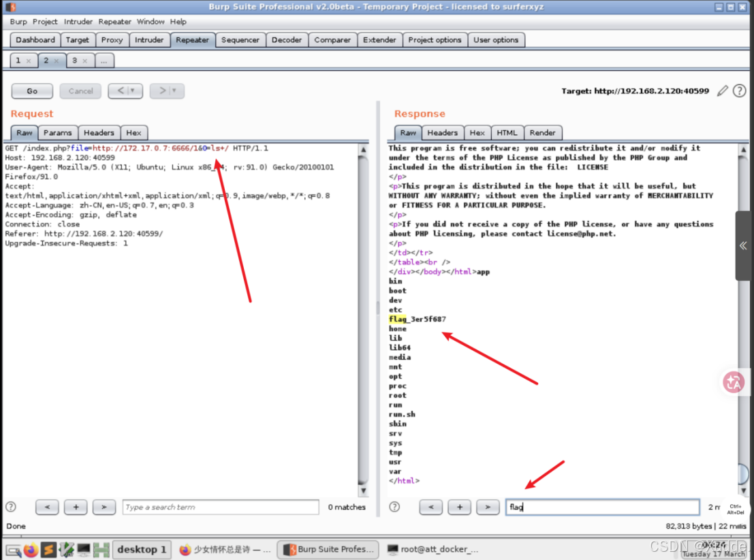The height and width of the screenshot is (560, 754).
Task: Open the Project menu
Action: (x=45, y=22)
